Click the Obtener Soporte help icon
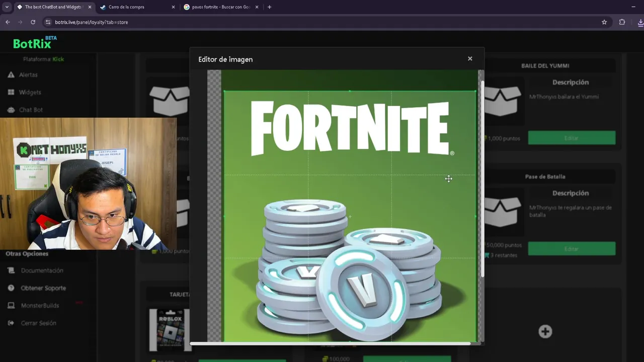Screen dimensions: 644x362 tap(11, 288)
